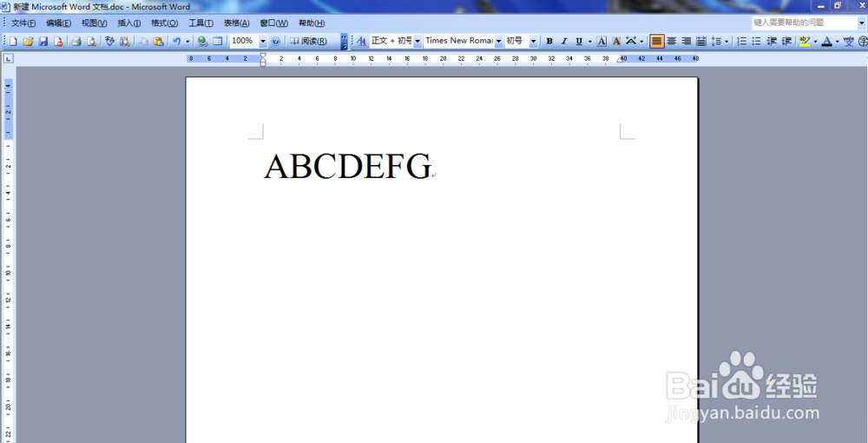The height and width of the screenshot is (443, 868).
Task: Click the character scaling icon
Action: click(631, 41)
